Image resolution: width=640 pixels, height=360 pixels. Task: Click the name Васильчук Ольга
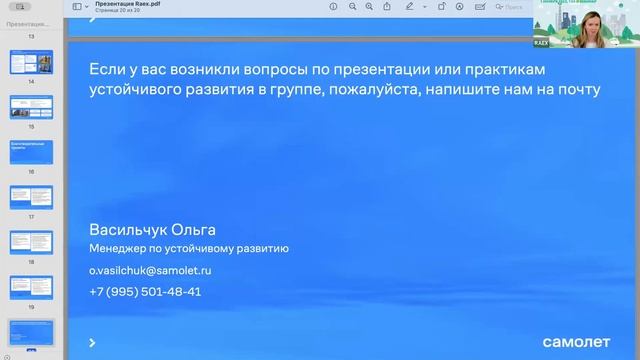[152, 230]
